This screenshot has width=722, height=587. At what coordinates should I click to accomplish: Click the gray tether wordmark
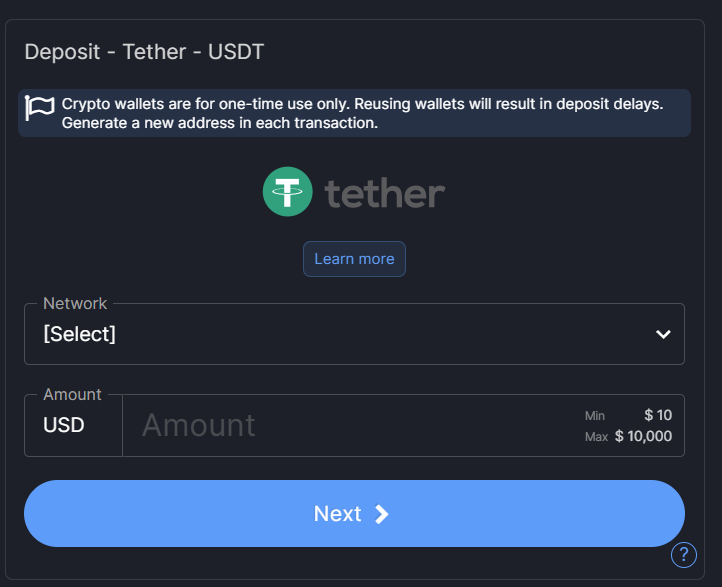[385, 193]
